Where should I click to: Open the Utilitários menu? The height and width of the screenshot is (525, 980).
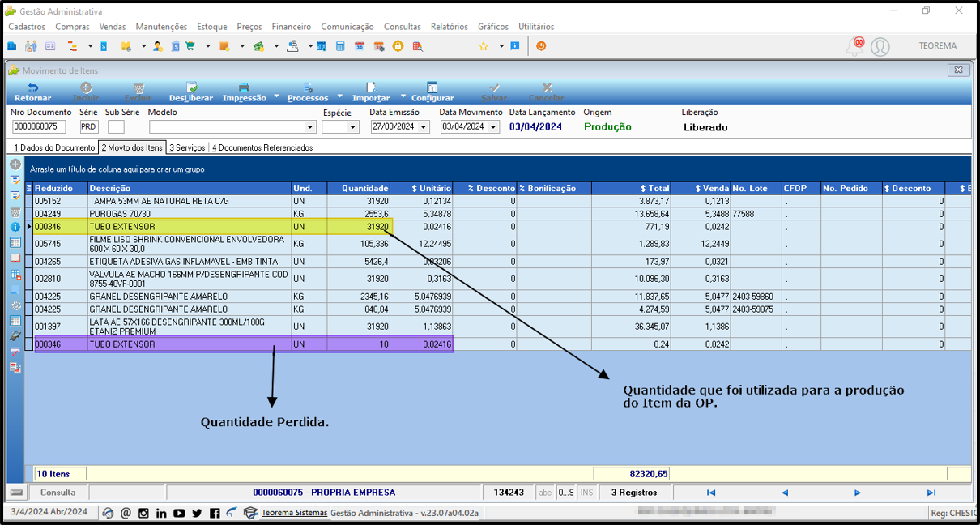536,27
